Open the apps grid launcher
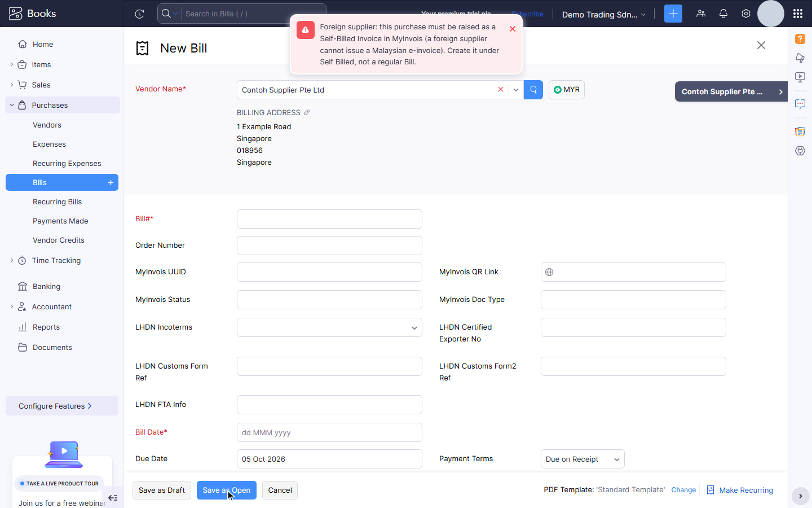Screen dimensions: 812x508 coord(797,14)
